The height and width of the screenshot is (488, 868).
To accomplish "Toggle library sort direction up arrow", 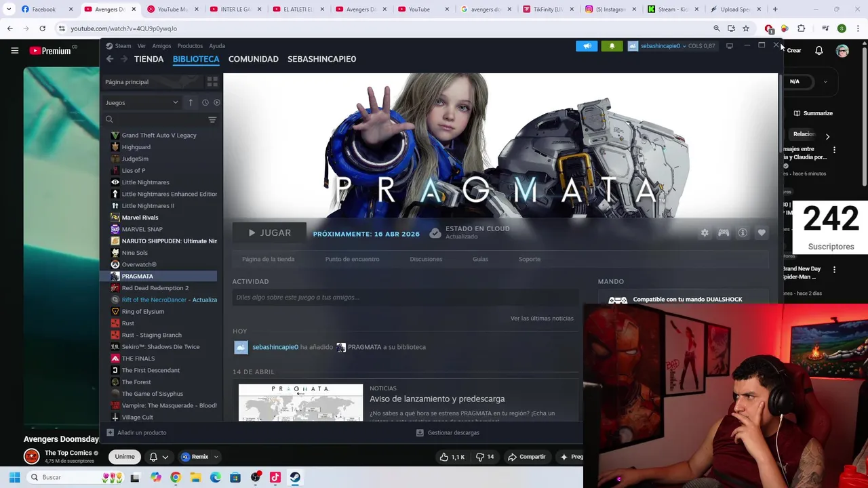I will (191, 102).
